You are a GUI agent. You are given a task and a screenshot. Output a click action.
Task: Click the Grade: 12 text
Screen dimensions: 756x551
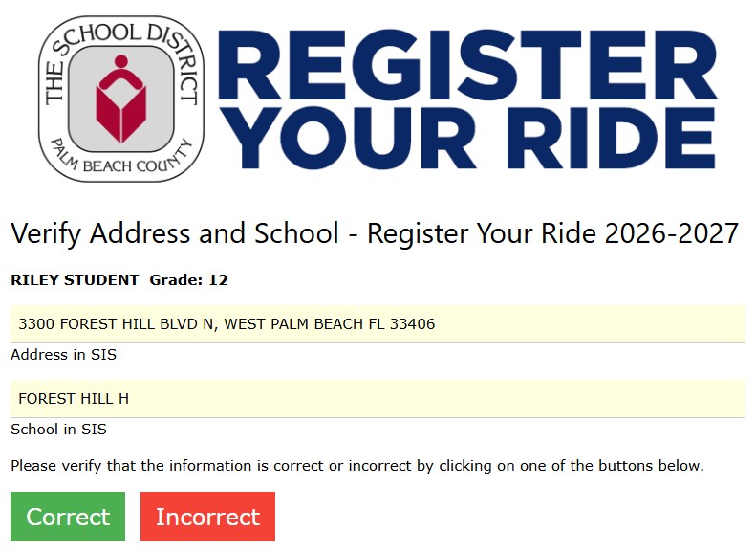point(188,280)
